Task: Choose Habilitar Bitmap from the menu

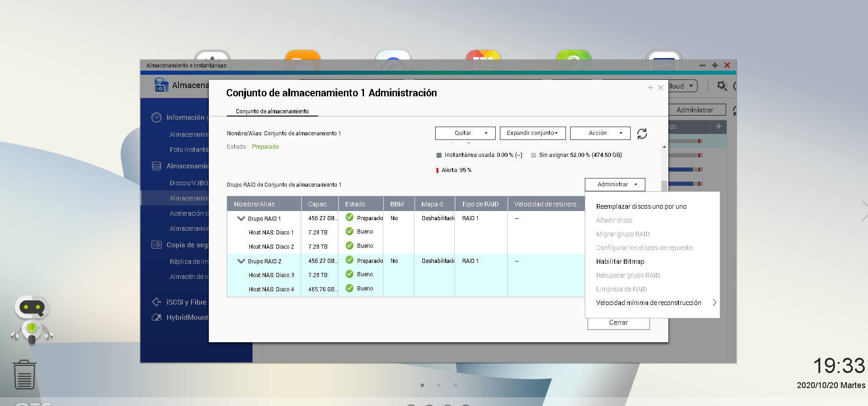Action: [x=620, y=261]
